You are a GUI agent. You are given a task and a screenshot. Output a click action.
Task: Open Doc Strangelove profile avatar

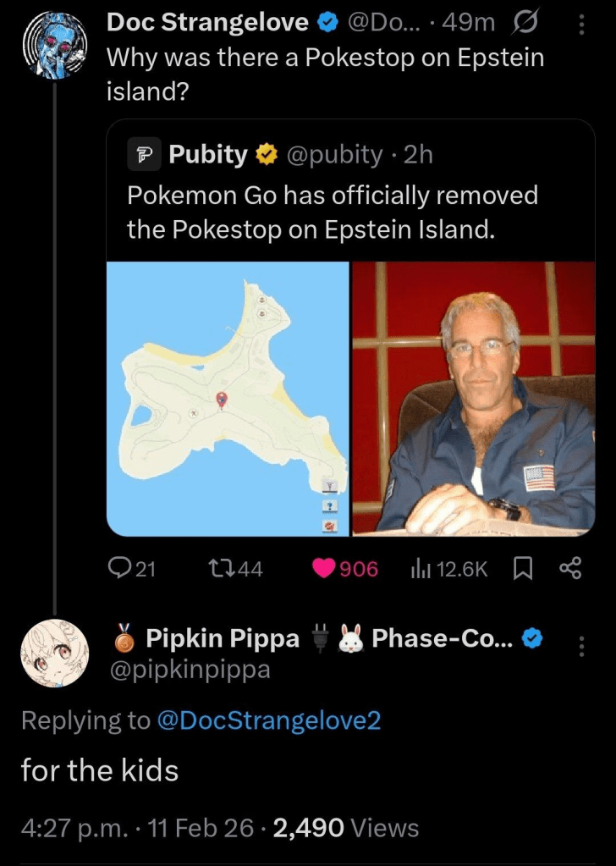point(54,46)
